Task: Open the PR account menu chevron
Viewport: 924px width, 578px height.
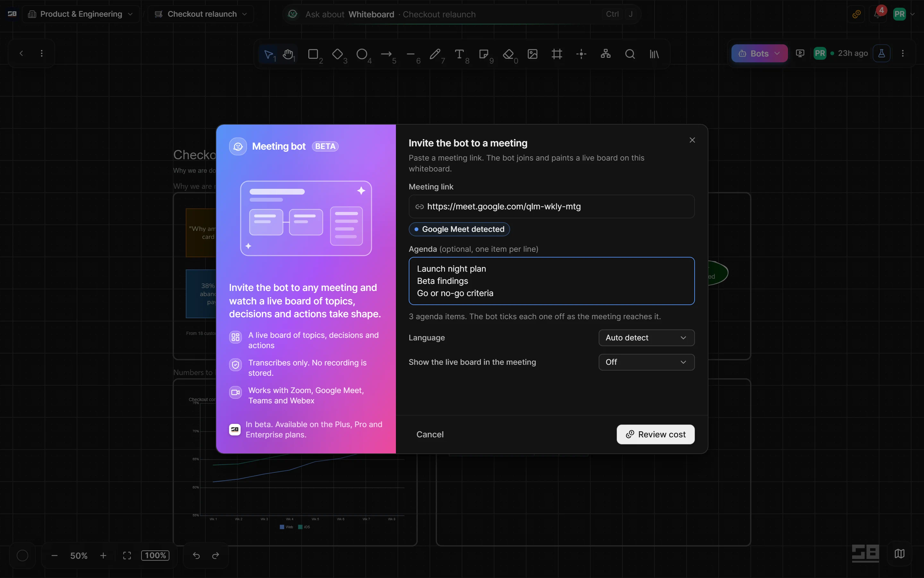Action: pyautogui.click(x=912, y=14)
